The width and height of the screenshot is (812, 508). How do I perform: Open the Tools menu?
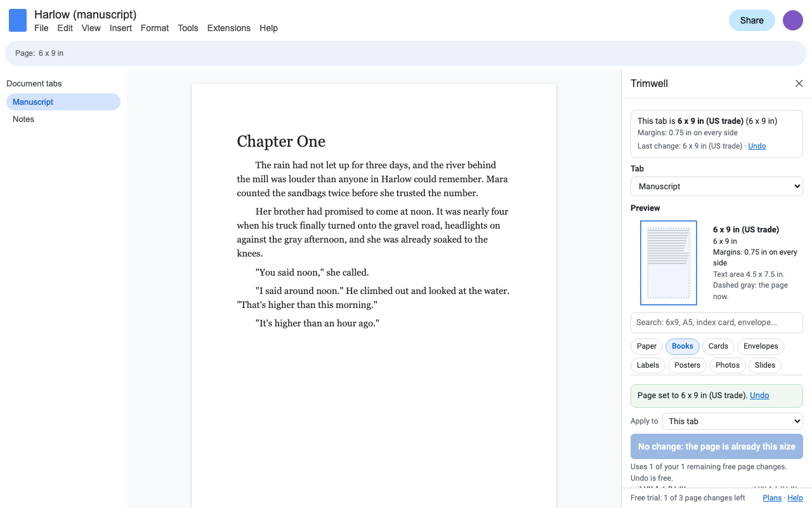[x=188, y=28]
